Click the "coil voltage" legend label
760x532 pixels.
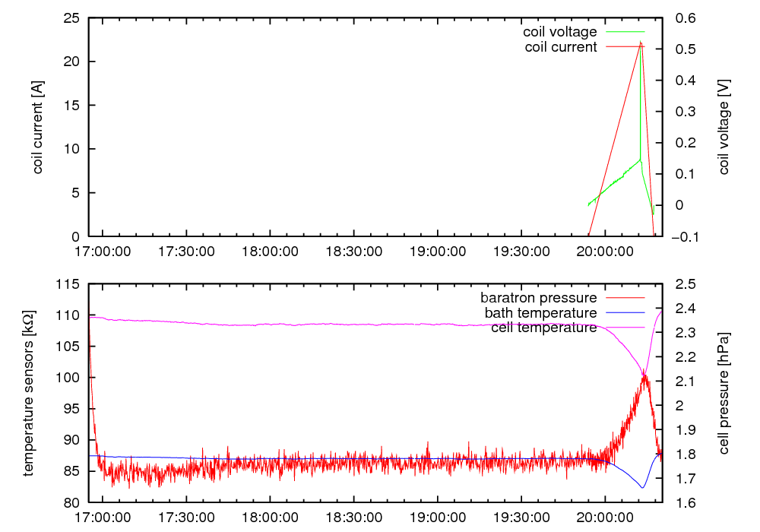(x=559, y=33)
